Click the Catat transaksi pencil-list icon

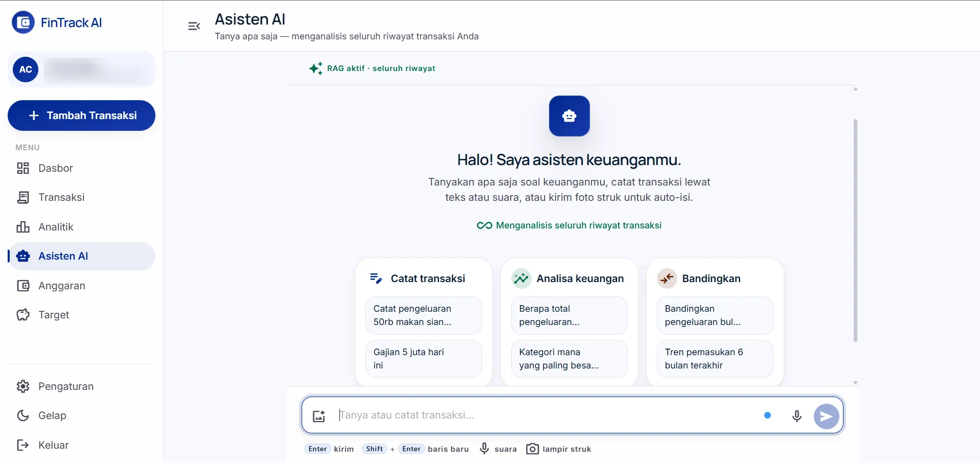(376, 279)
